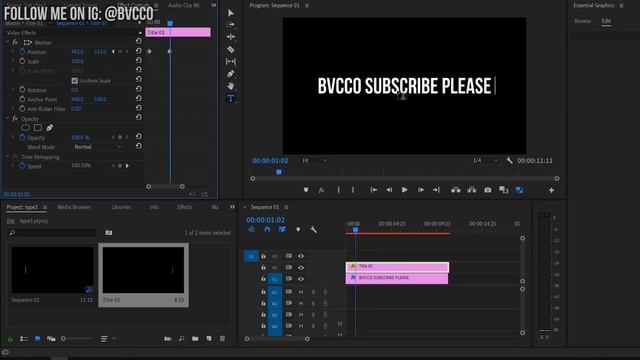Switch to Info tab
The width and height of the screenshot is (640, 360).
pos(154,207)
